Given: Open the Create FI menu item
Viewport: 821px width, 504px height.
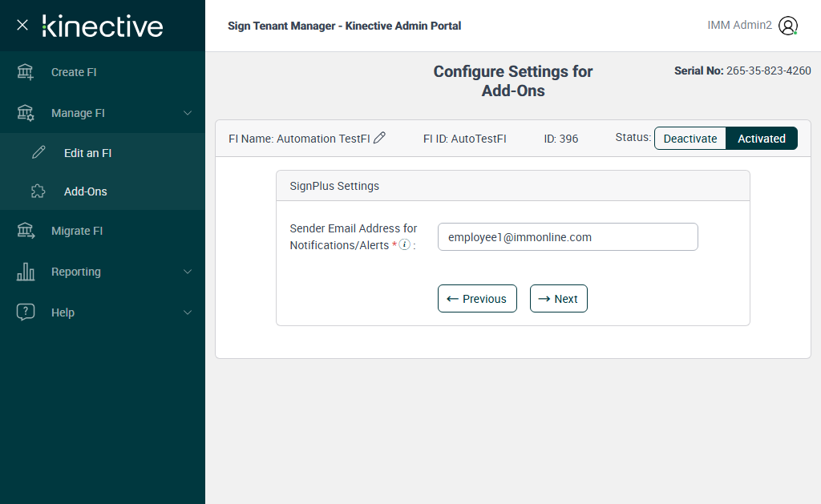Looking at the screenshot, I should (x=74, y=72).
